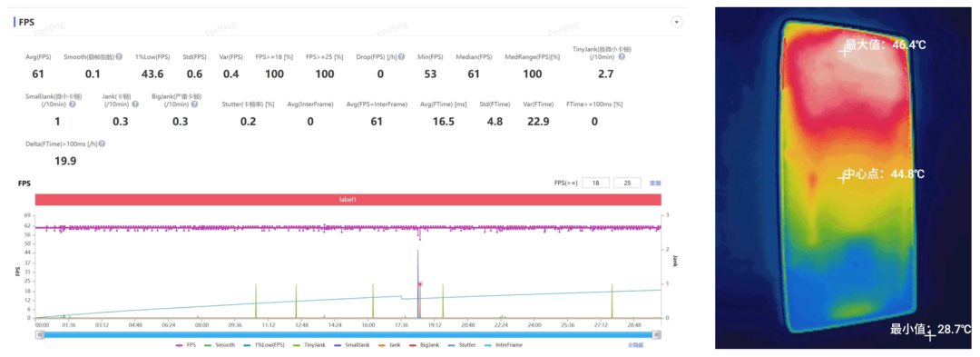Collapse the FPS panel with dropdown arrow
This screenshot has width=980, height=357.
pos(676,22)
